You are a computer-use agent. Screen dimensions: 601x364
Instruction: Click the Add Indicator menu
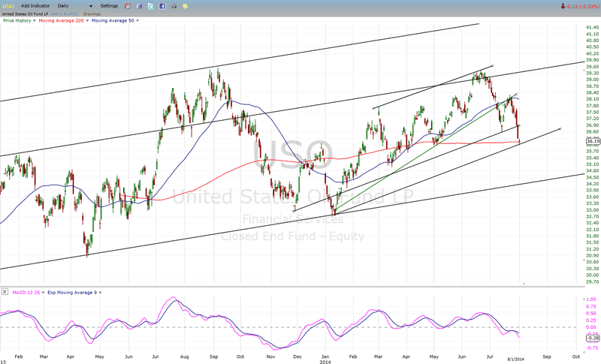click(35, 6)
